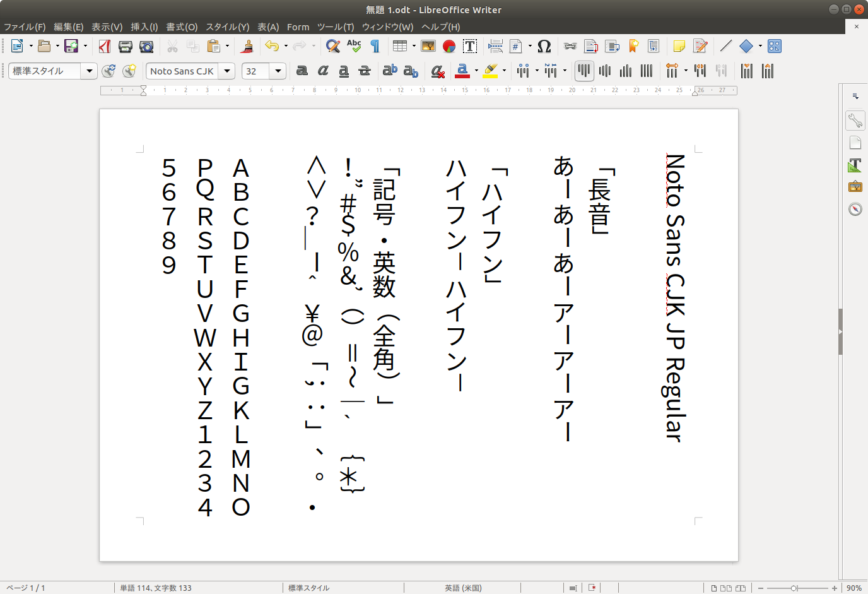Click the Open folder icon
868x594 pixels.
click(44, 46)
